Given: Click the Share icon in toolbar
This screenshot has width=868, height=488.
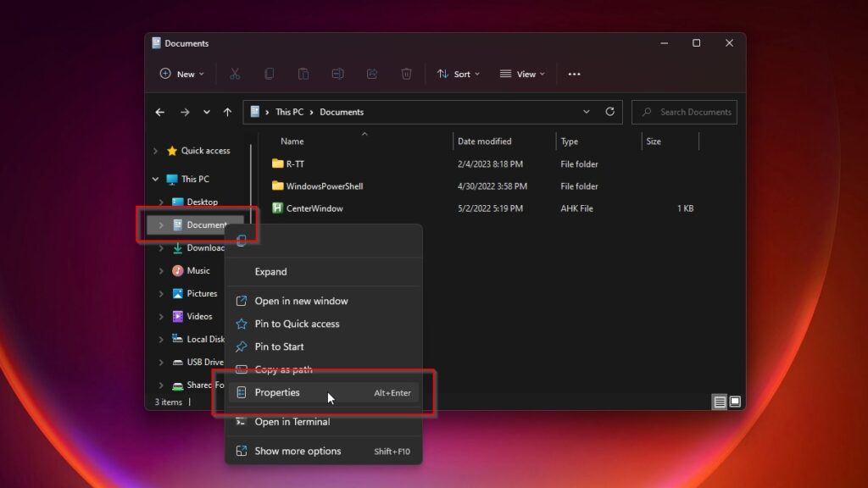Looking at the screenshot, I should [x=372, y=74].
